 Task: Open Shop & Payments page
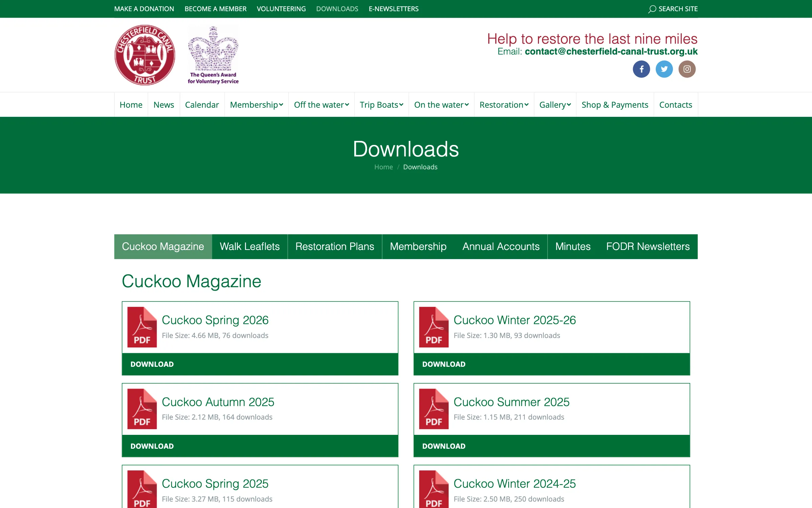pos(615,105)
